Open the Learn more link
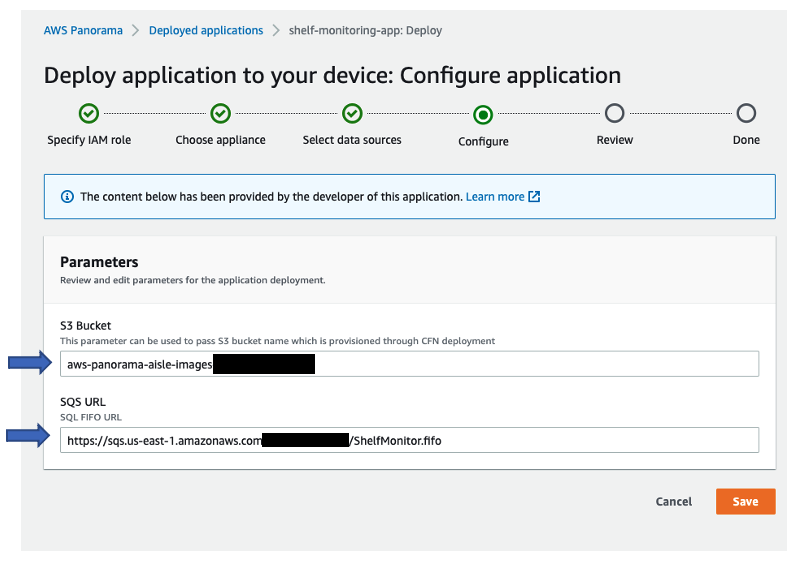Viewport: 798px width, 565px height. pos(495,196)
